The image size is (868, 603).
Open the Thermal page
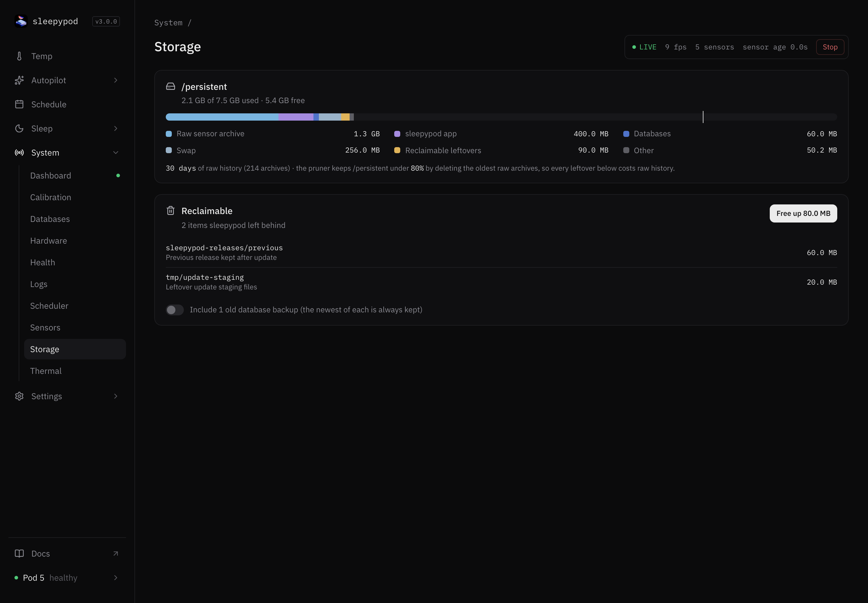click(75, 371)
